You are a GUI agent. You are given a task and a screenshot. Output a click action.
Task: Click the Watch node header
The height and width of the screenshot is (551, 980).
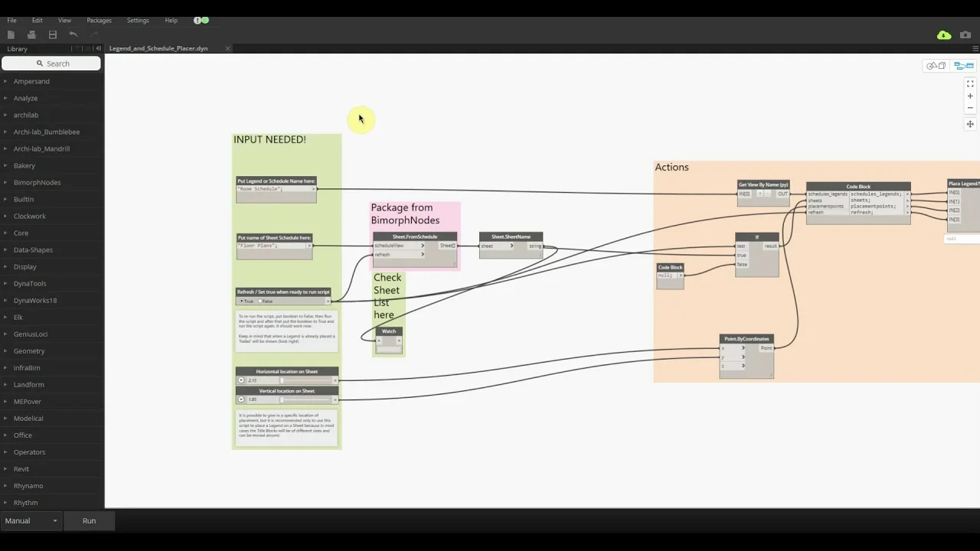coord(389,331)
